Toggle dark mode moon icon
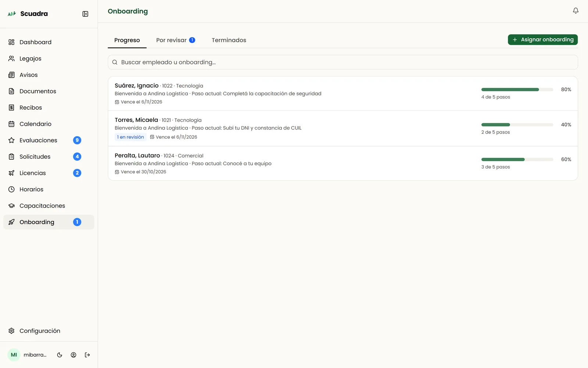 coord(60,355)
